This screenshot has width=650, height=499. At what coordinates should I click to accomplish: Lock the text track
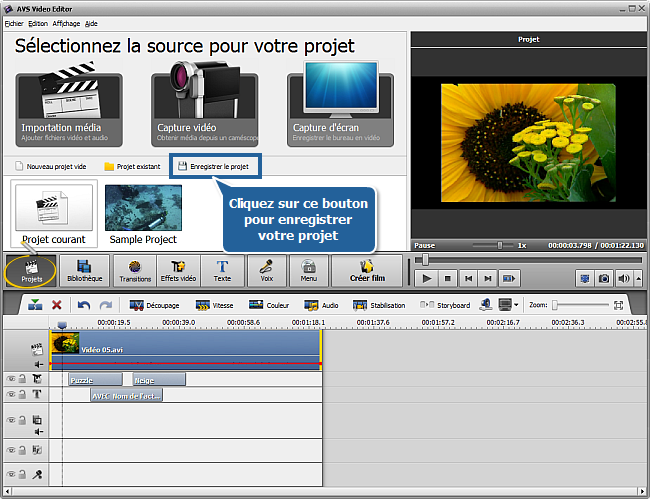(x=23, y=394)
